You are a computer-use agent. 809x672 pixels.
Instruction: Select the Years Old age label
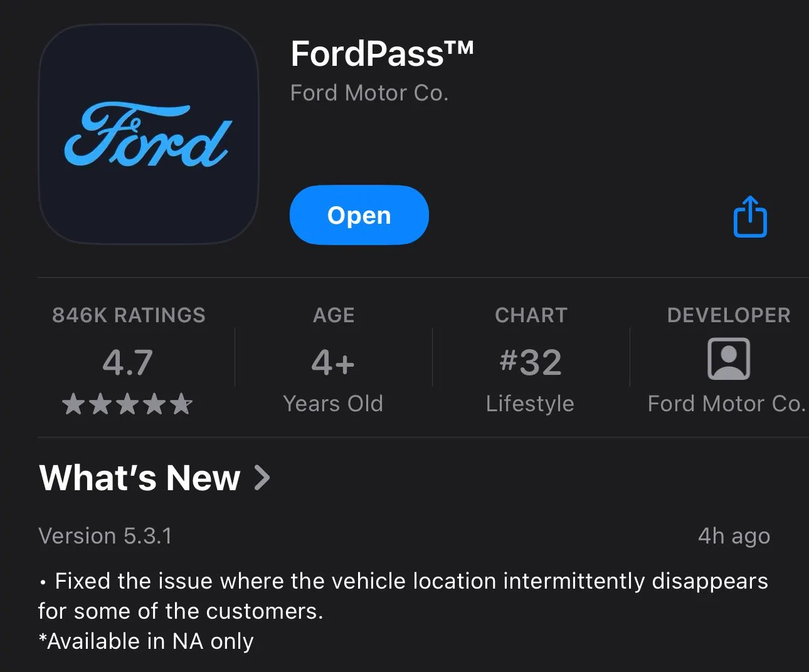[x=333, y=404]
